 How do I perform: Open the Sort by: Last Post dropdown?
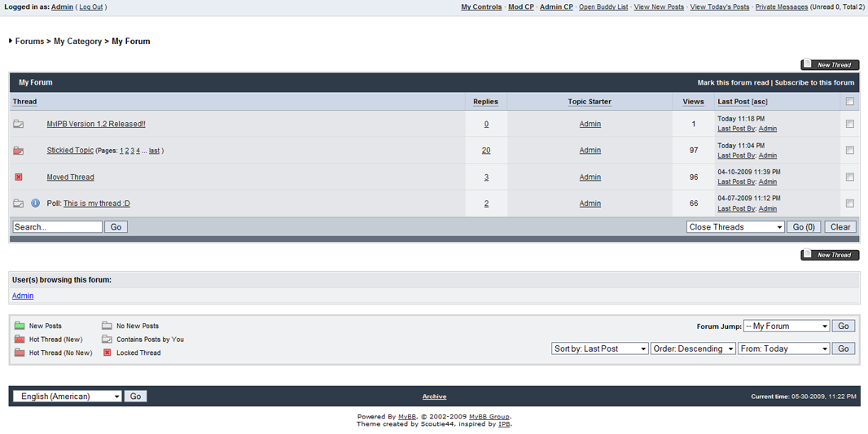tap(600, 349)
